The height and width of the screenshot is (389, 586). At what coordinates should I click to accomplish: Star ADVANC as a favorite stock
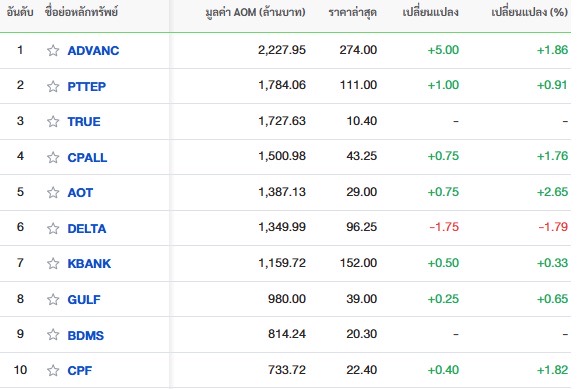(53, 50)
